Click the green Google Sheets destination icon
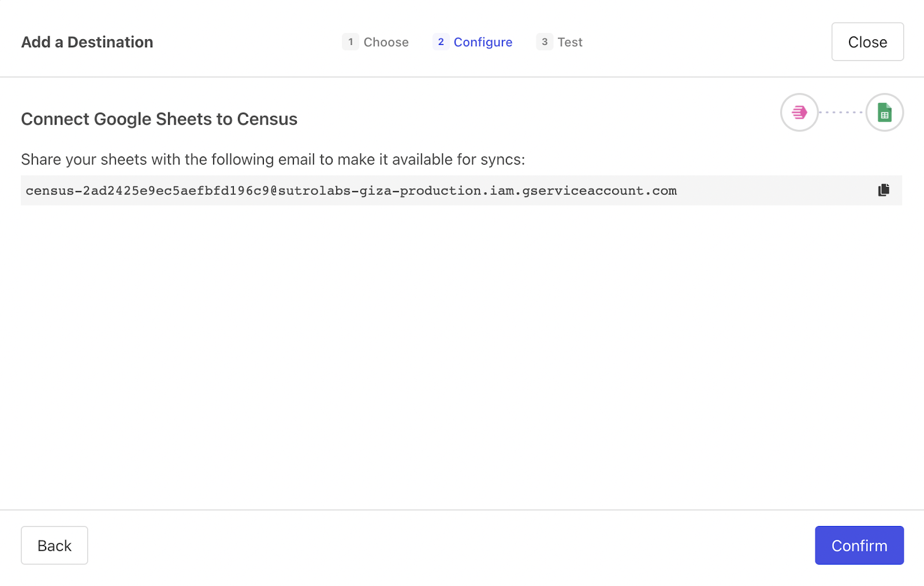 (x=885, y=113)
